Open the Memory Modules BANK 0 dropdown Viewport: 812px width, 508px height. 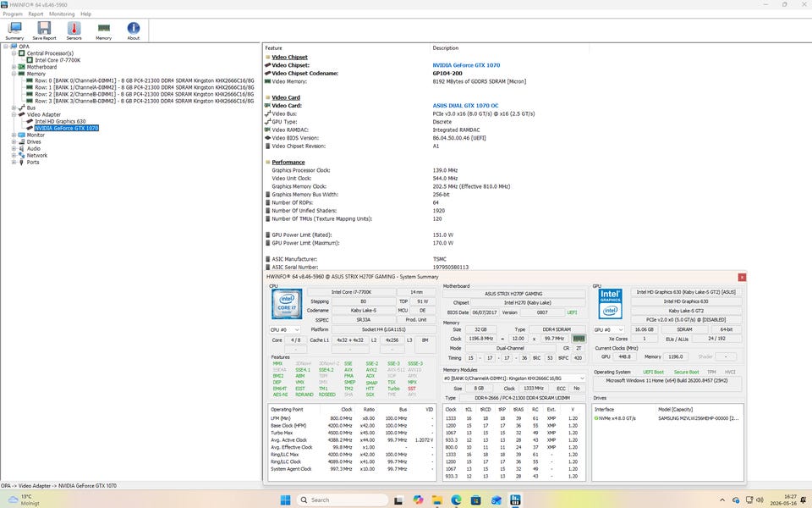tap(514, 378)
